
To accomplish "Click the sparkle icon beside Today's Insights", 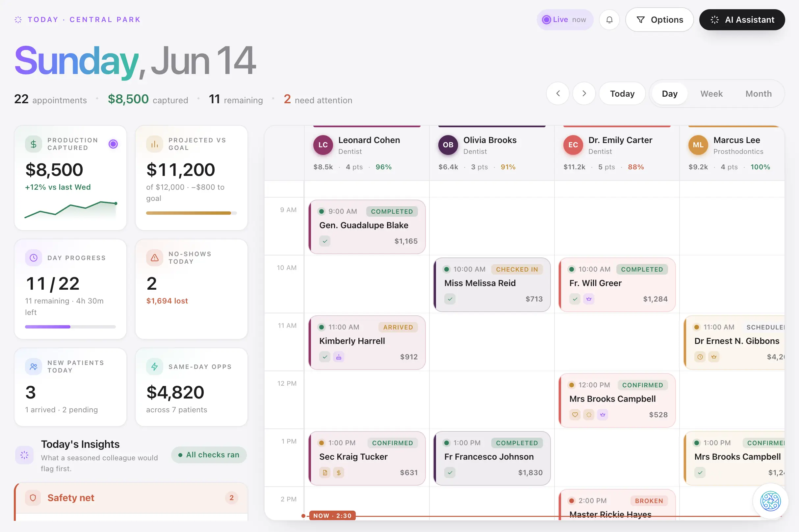I will (x=24, y=455).
